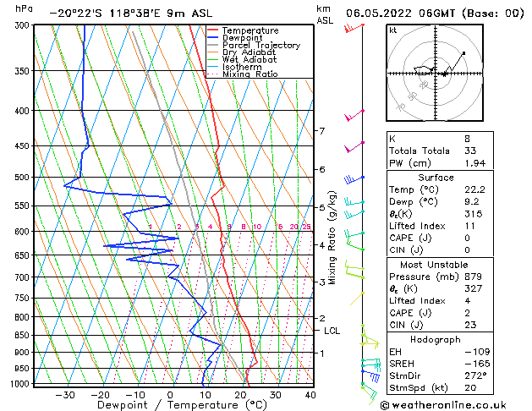Click the SREH value −165

click(477, 364)
